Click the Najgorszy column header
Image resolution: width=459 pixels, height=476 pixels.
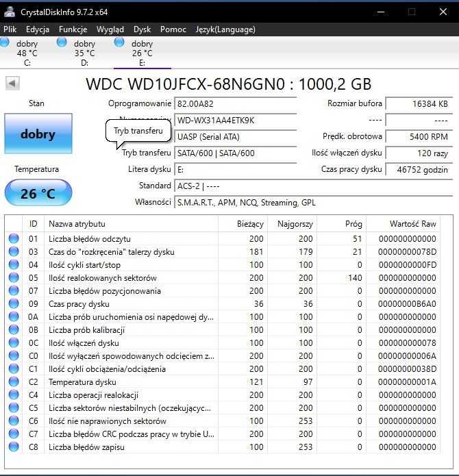coord(293,224)
